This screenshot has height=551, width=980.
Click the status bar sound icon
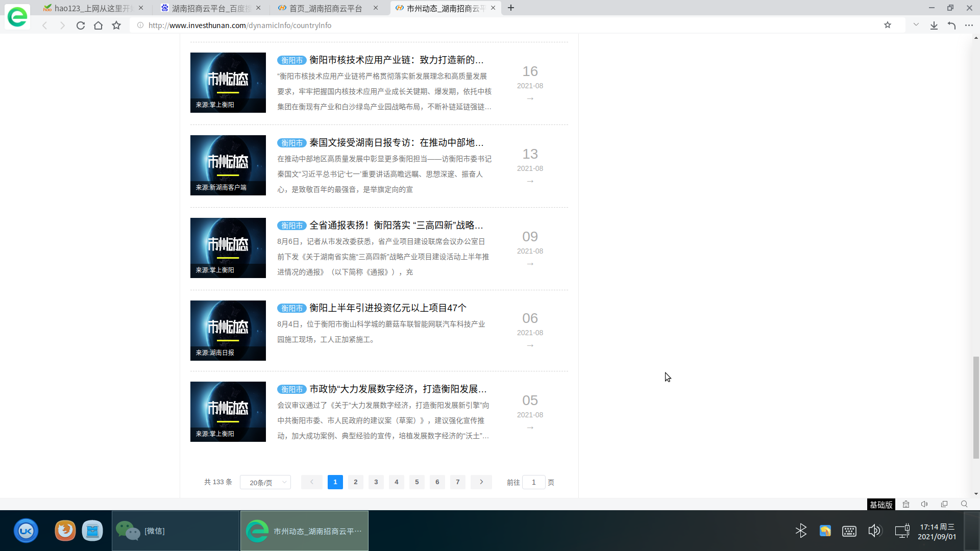coord(924,504)
